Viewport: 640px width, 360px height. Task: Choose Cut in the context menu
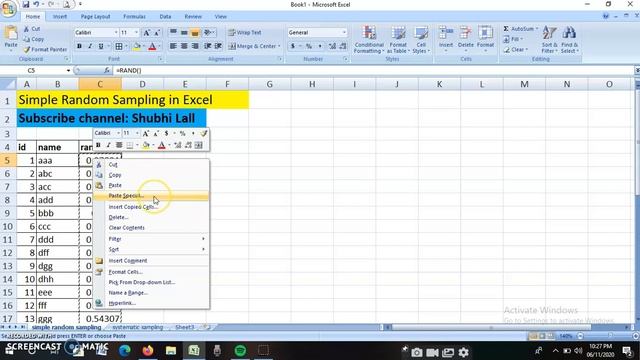(151, 164)
